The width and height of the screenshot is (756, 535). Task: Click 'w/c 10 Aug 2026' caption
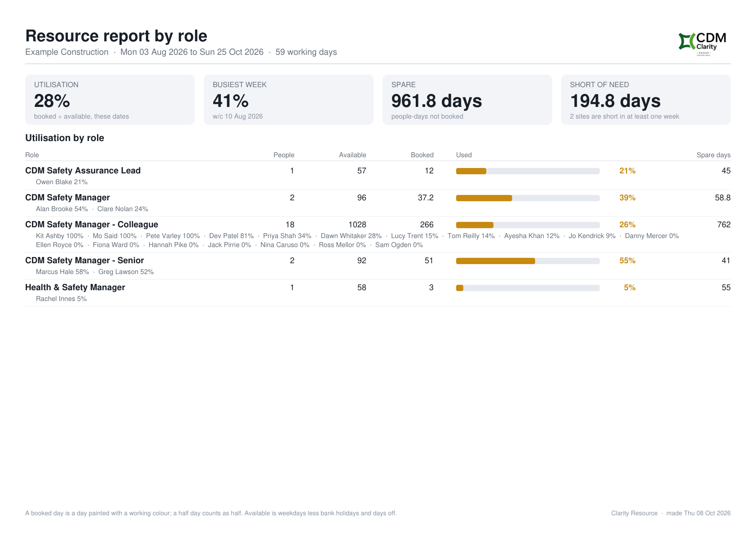(237, 116)
